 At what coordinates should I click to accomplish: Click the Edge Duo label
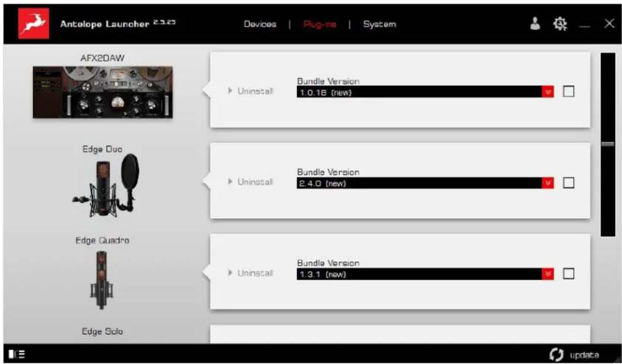tap(102, 150)
